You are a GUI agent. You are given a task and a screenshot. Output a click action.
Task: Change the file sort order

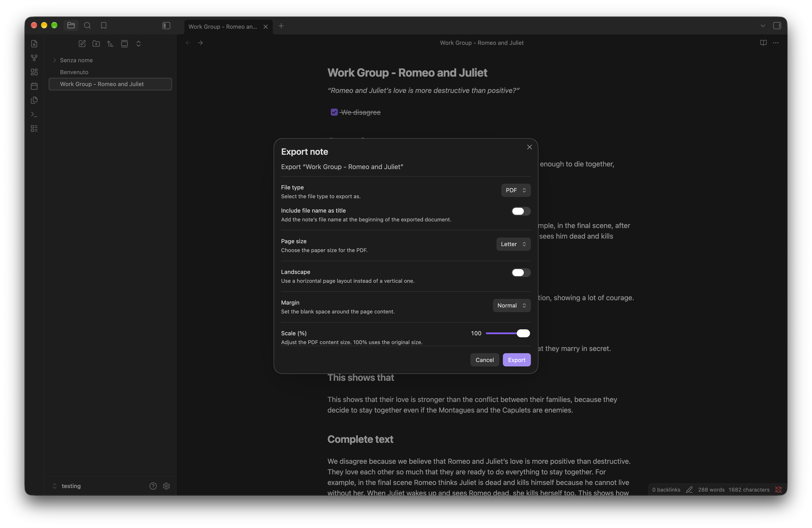(x=110, y=44)
